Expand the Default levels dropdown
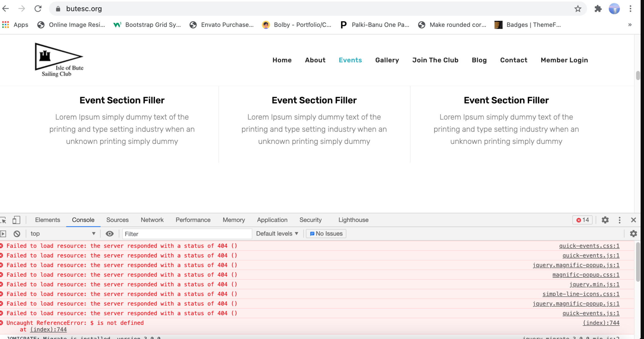Image resolution: width=644 pixels, height=339 pixels. [277, 234]
